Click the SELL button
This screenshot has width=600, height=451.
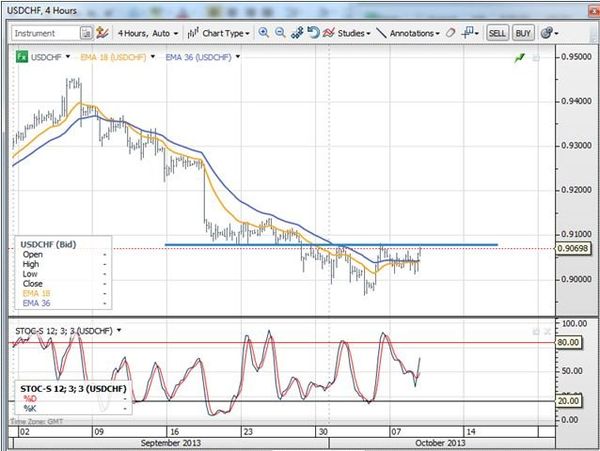pos(497,33)
